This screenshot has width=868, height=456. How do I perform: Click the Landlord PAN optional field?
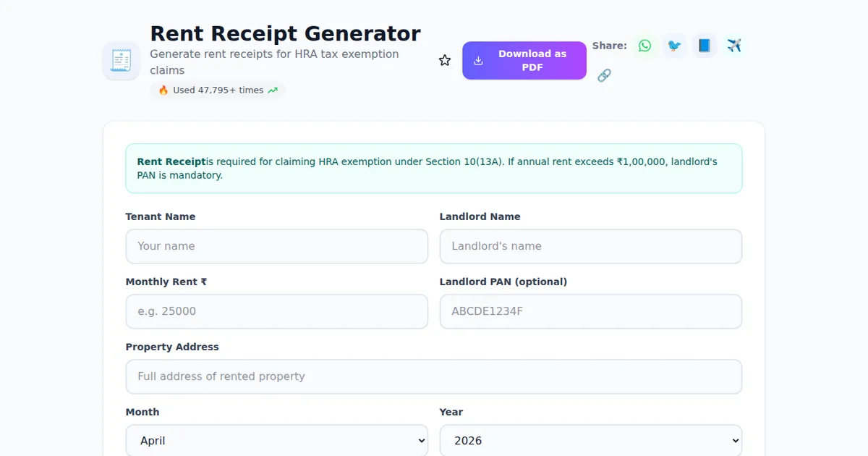pyautogui.click(x=591, y=311)
